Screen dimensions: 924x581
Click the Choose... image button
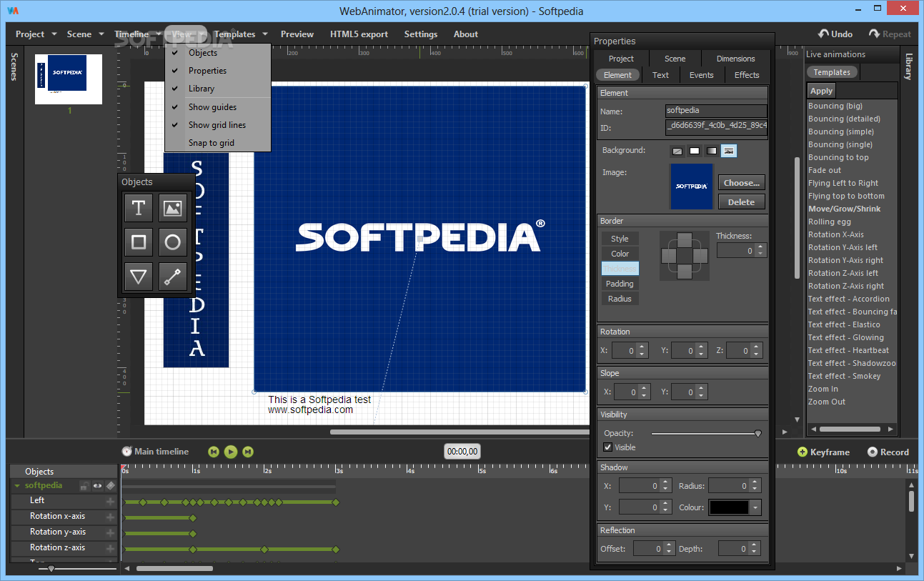click(742, 183)
